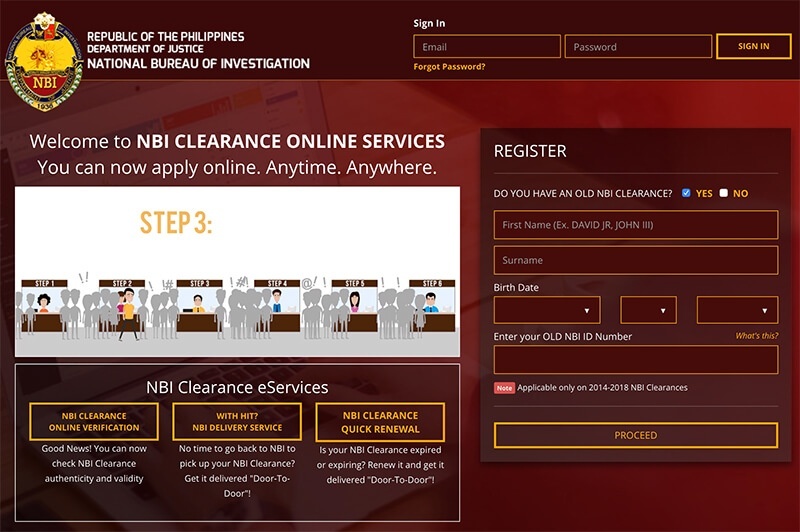
Task: Click the First Name input field
Action: point(636,224)
